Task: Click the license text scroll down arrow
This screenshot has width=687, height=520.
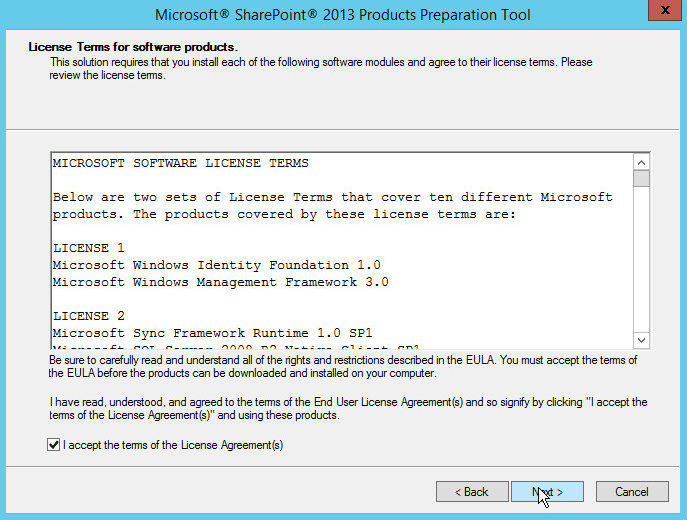Action: 641,340
